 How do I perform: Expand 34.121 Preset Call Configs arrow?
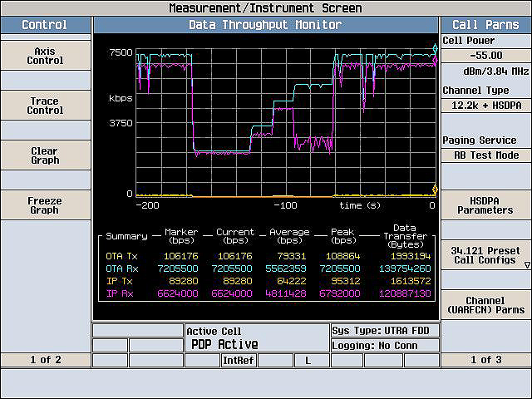(527, 264)
